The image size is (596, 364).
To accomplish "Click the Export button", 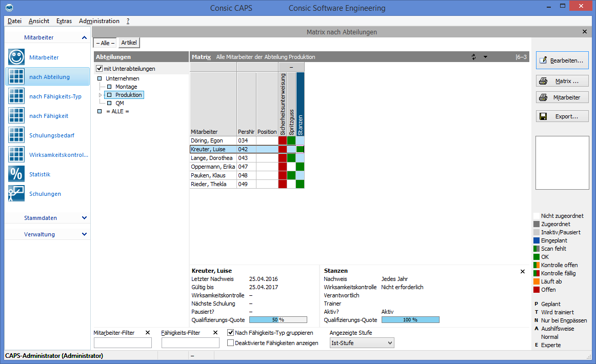I will [562, 116].
